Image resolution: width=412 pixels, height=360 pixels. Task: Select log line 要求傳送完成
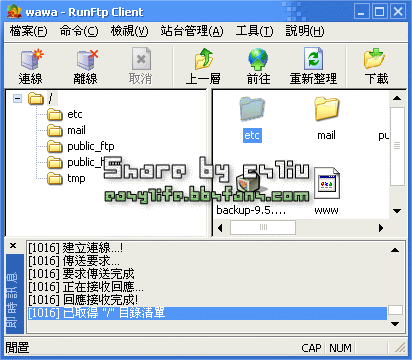81,274
